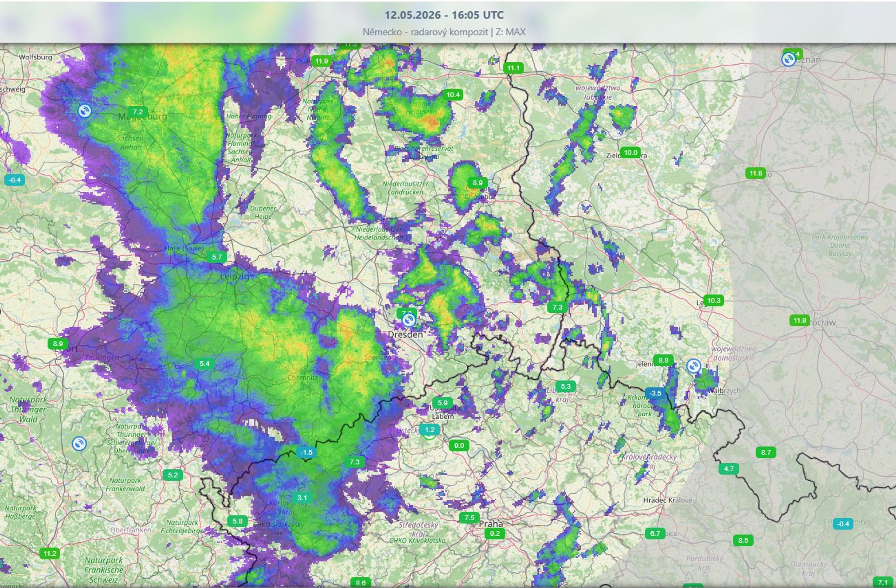Click the 8.5 temperature marker
The width and height of the screenshot is (896, 588).
point(743,541)
